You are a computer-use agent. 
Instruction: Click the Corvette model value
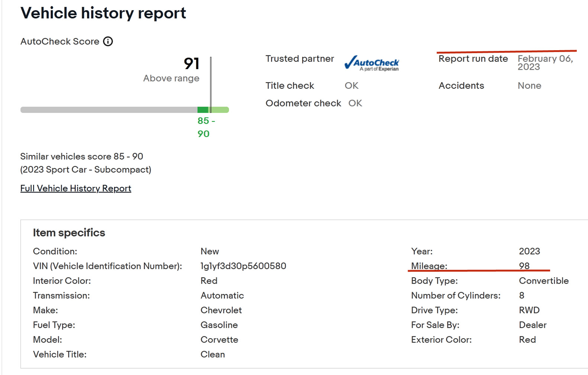(x=219, y=340)
